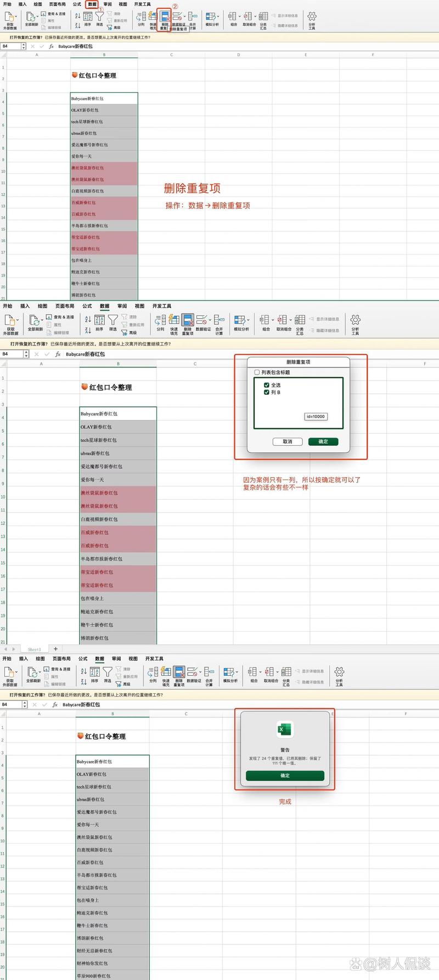Click 分列 icon in the dialog screenshot's ribbon
The width and height of the screenshot is (439, 980).
pyautogui.click(x=160, y=320)
